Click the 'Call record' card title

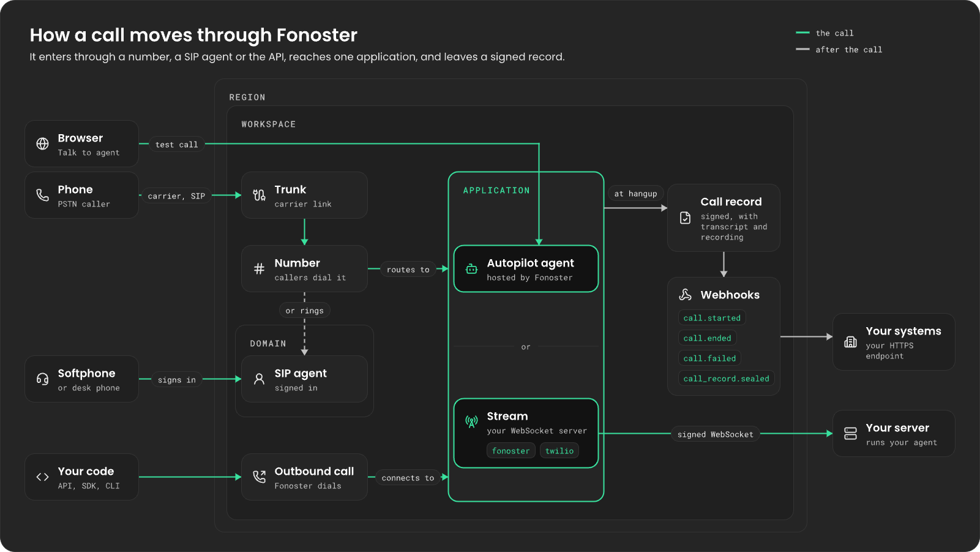(731, 202)
